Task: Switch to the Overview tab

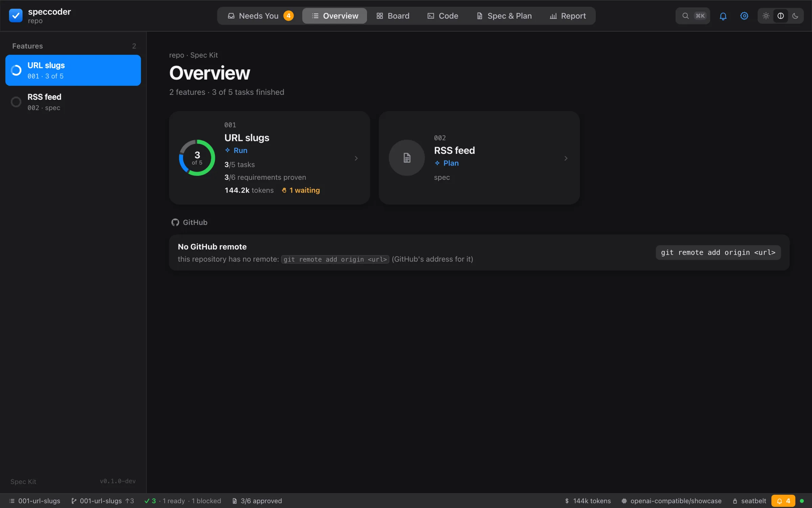Action: click(335, 16)
